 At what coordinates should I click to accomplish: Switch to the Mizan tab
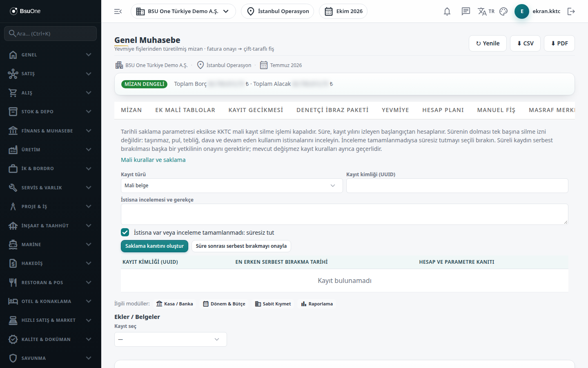(131, 110)
